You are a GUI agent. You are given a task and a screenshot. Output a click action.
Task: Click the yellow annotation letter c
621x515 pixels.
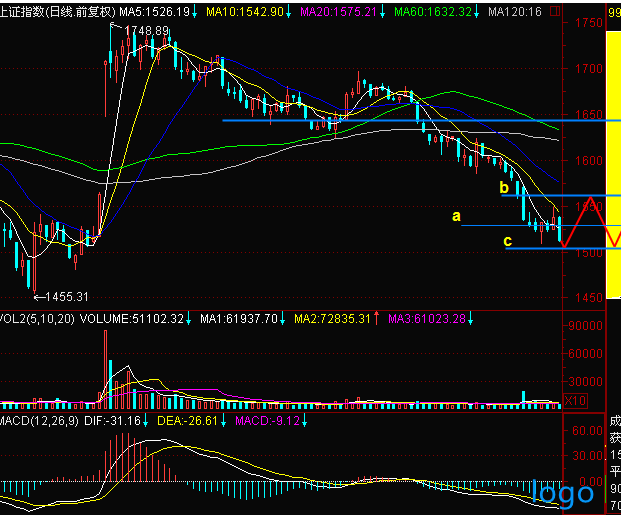[x=507, y=241]
